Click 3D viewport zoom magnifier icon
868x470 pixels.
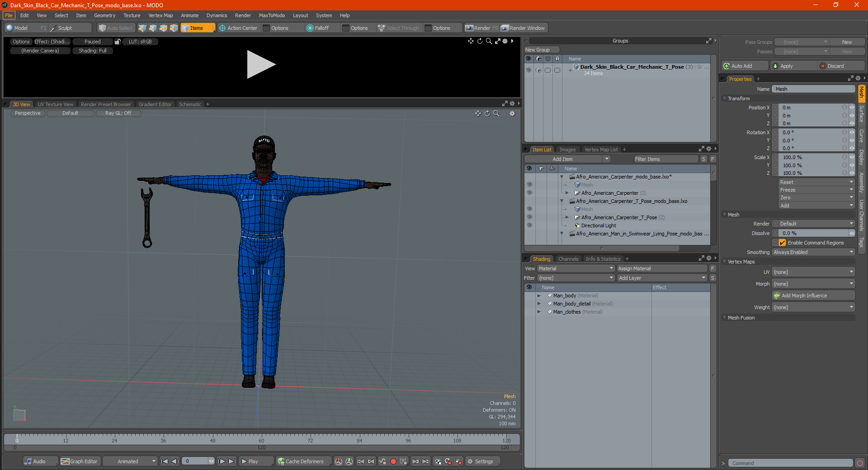496,113
